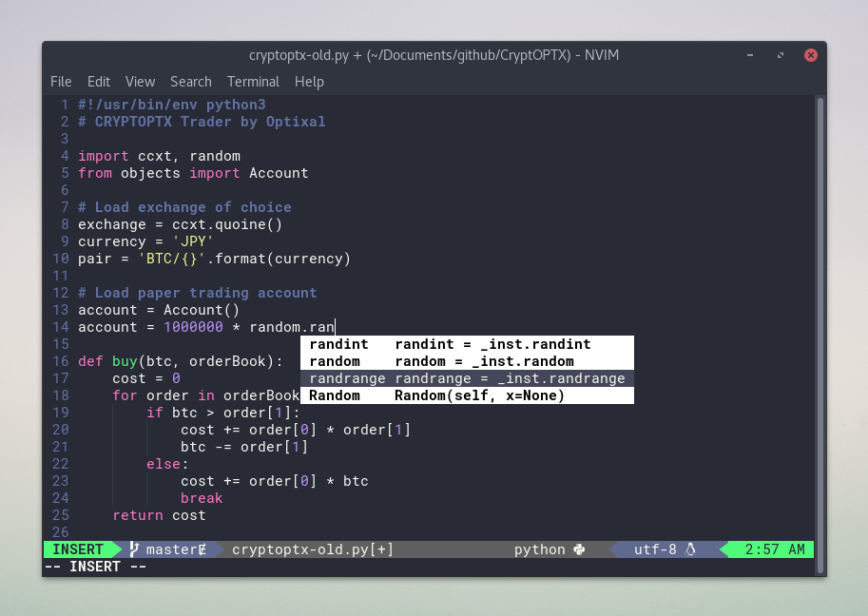Open the View menu
Viewport: 868px width, 616px height.
140,82
